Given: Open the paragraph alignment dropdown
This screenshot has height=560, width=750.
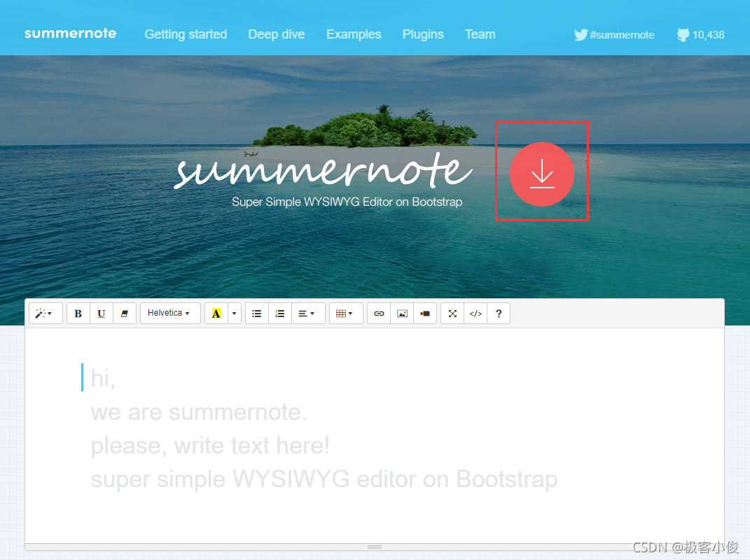Looking at the screenshot, I should pyautogui.click(x=308, y=314).
